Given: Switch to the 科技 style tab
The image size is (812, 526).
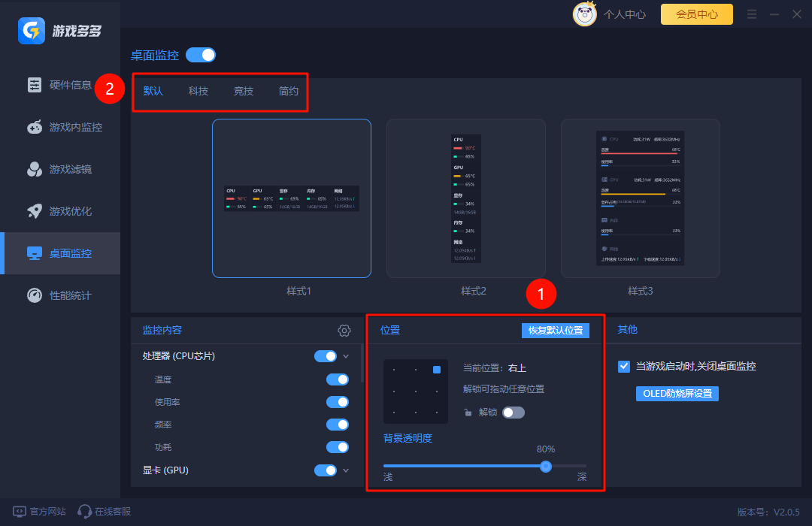Looking at the screenshot, I should [x=198, y=90].
